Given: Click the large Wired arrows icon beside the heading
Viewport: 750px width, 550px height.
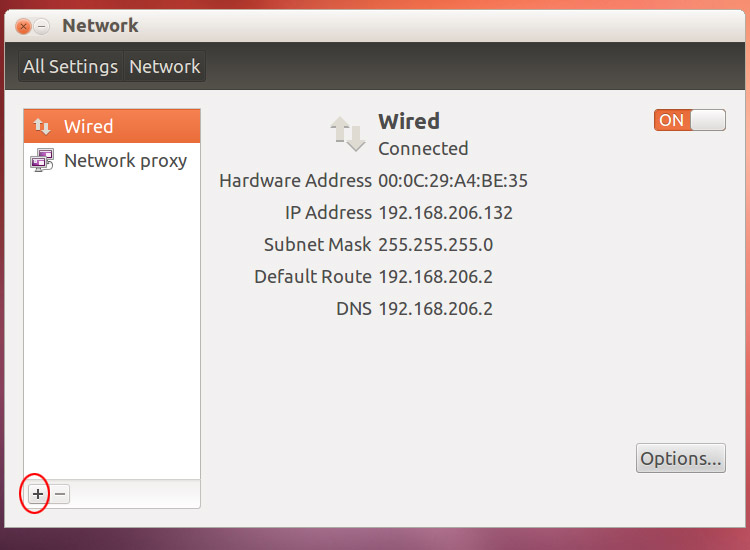Looking at the screenshot, I should point(348,134).
